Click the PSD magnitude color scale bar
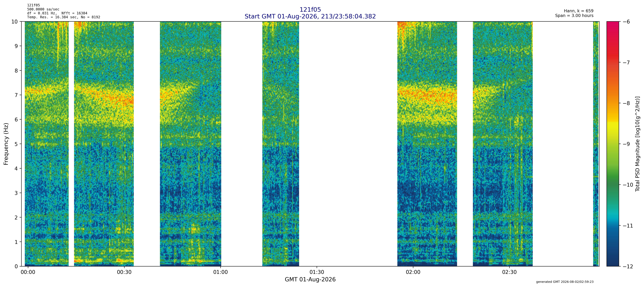644x287 pixels. 613,144
